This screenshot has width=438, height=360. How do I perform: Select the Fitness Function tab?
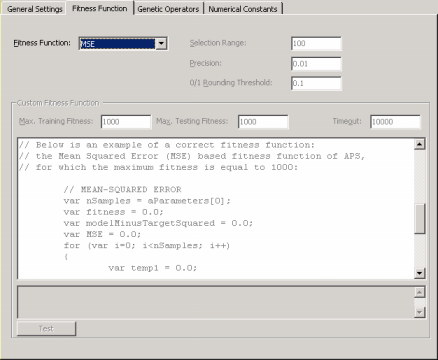tap(99, 8)
